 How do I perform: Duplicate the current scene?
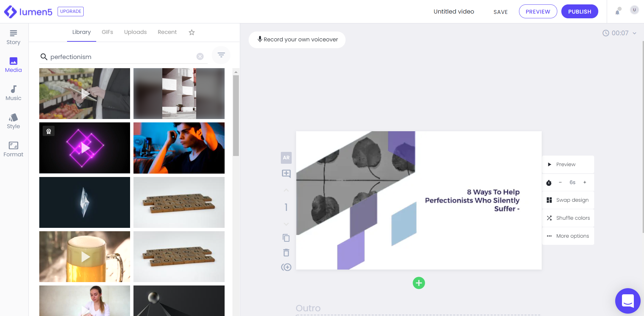[x=286, y=238]
